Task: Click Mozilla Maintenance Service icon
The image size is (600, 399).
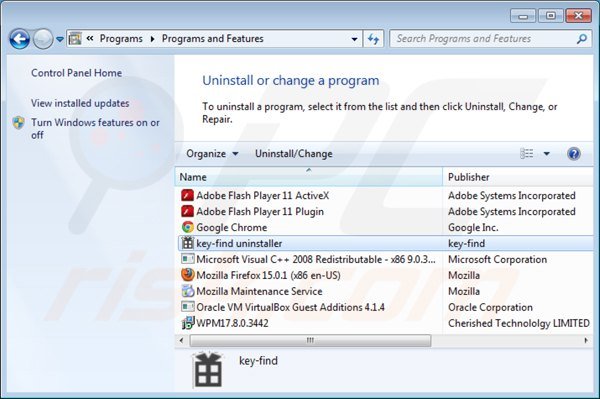Action: (187, 291)
